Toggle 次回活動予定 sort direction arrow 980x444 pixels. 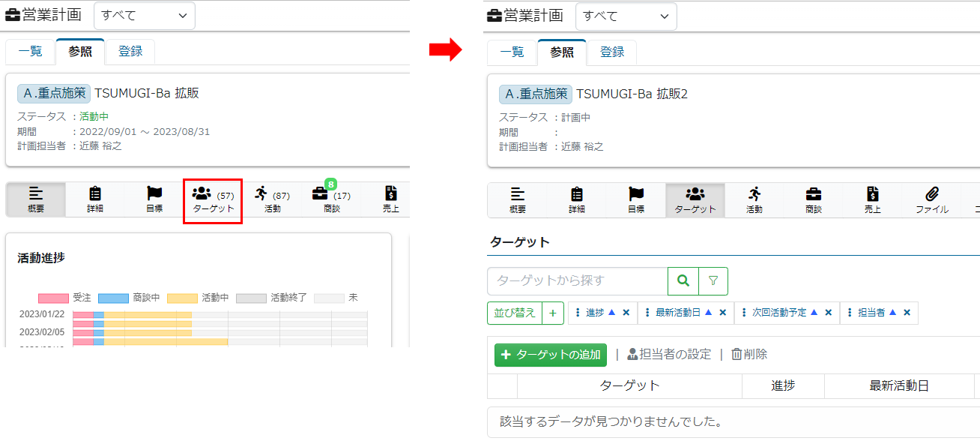point(814,313)
